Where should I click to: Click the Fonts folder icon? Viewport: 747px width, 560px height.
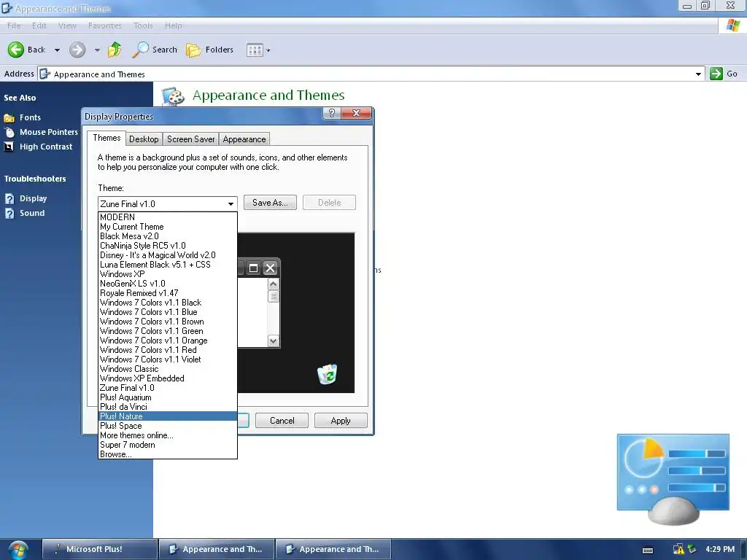(9, 117)
